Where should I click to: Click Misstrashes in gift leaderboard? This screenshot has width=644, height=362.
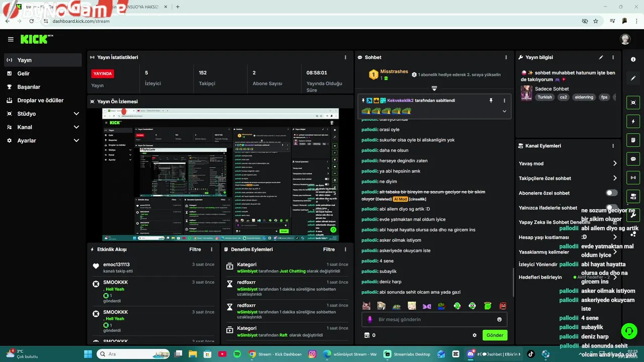tap(394, 71)
